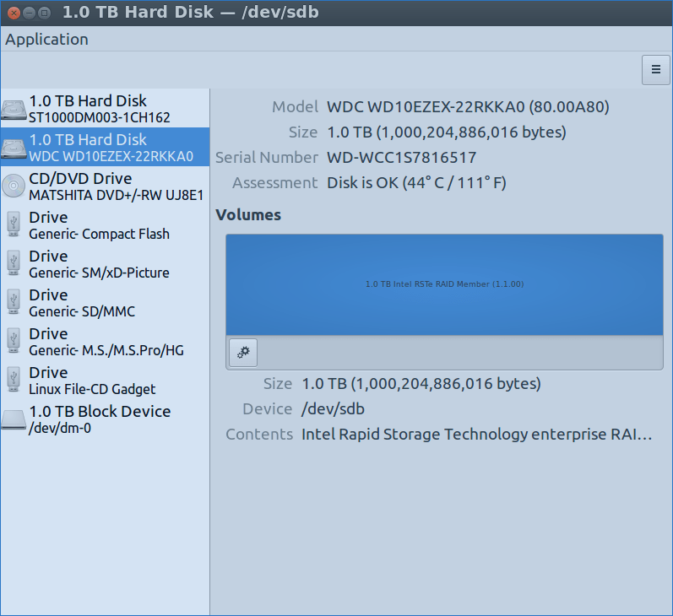Click the M.S./M.S.Pro/HG USB drive icon
Viewport: 673px width, 616px height.
[x=14, y=341]
